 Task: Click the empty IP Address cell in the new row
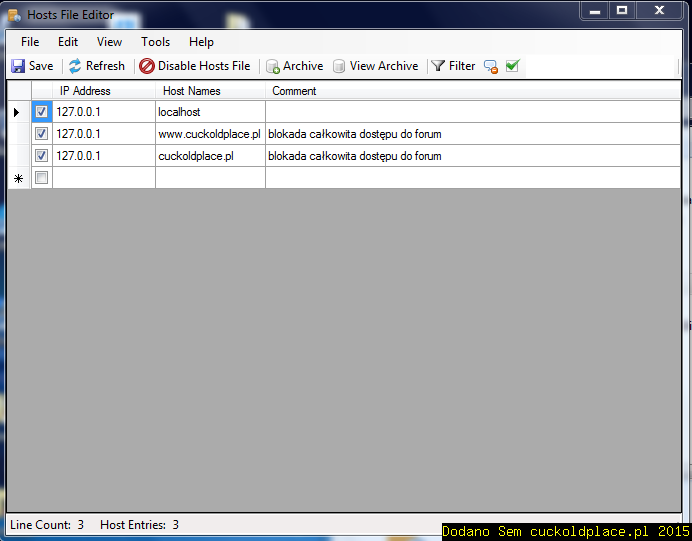click(104, 178)
